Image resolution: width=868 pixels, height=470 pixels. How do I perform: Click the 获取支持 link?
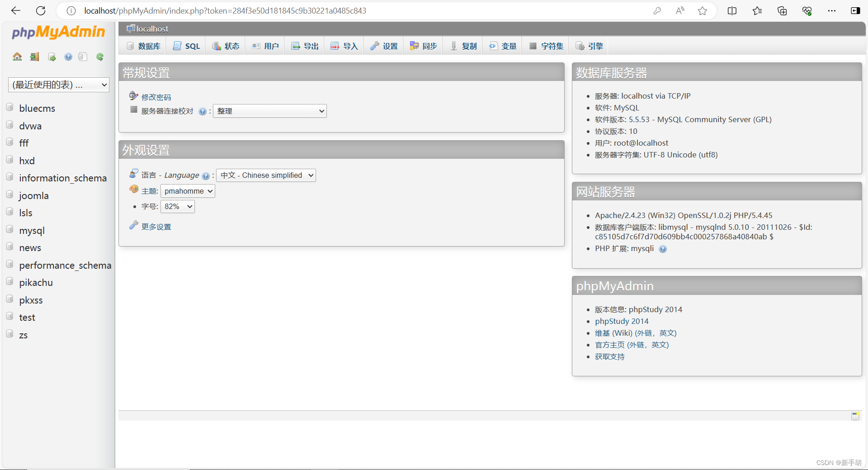[609, 356]
